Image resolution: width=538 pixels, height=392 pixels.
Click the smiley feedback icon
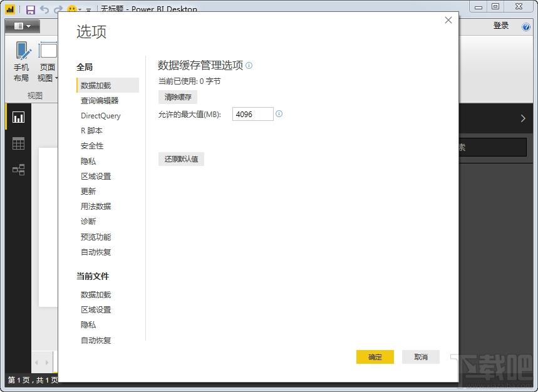click(71, 9)
